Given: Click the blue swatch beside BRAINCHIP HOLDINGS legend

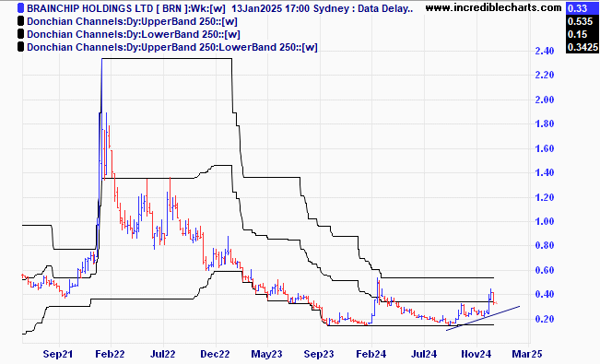Looking at the screenshot, I should click(20, 7).
